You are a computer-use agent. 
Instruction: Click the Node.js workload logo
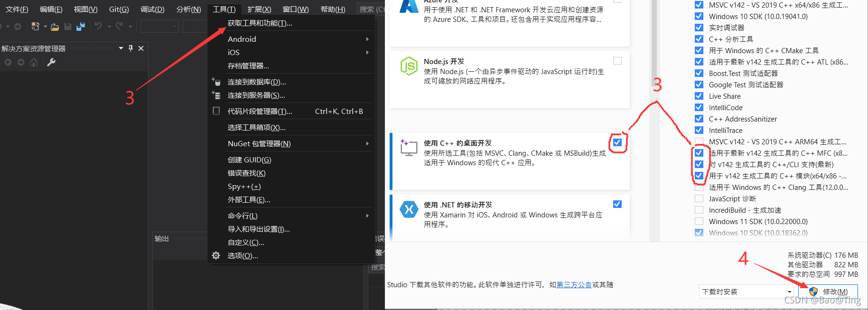click(409, 66)
